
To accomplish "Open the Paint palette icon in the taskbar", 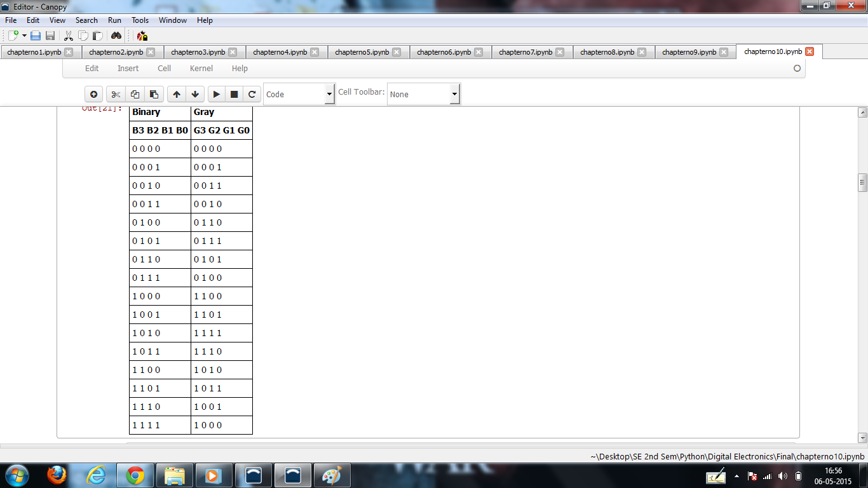I will [x=332, y=475].
